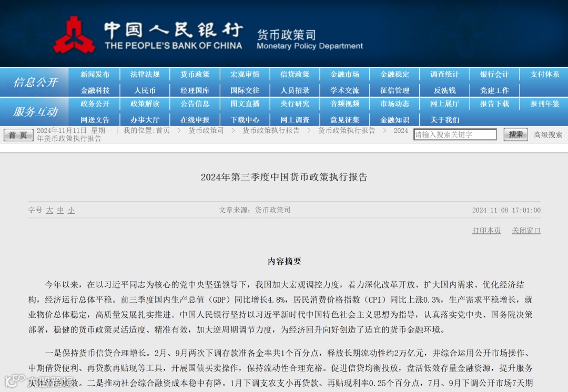
Task: Click the 内容摘要 heading
Action: tap(285, 261)
